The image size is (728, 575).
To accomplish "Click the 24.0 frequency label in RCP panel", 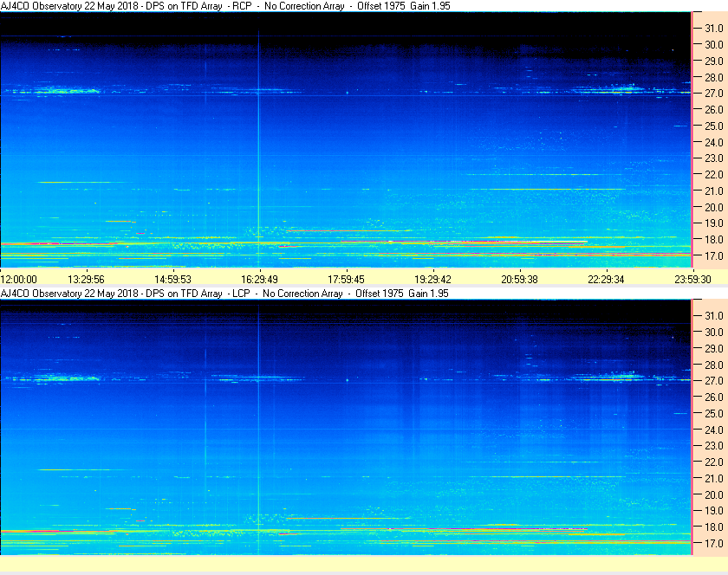I will [x=714, y=143].
